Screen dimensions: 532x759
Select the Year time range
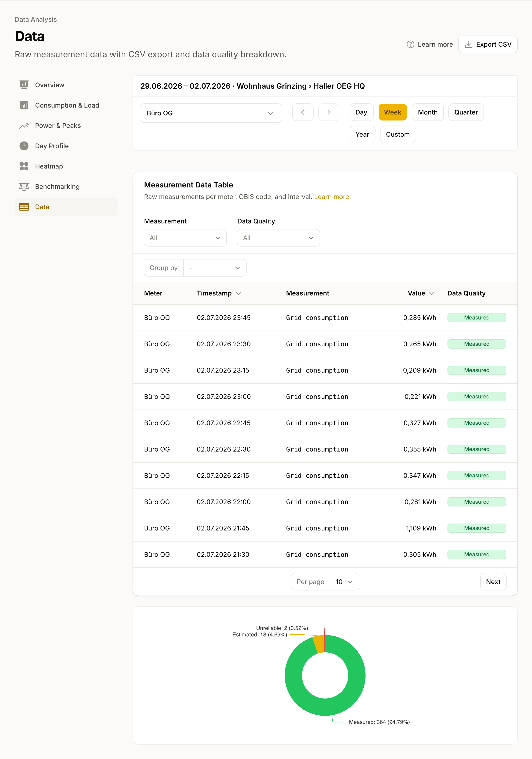point(362,135)
